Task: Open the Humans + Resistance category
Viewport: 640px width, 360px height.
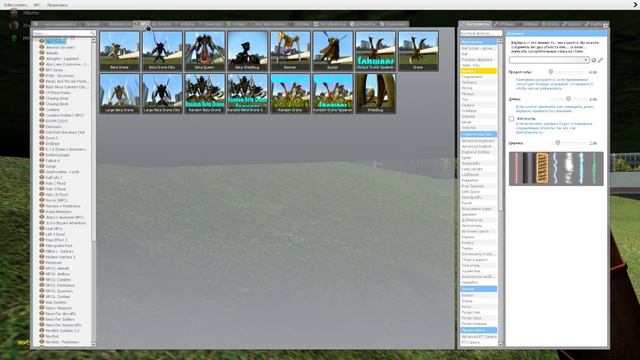Action: coord(63,206)
